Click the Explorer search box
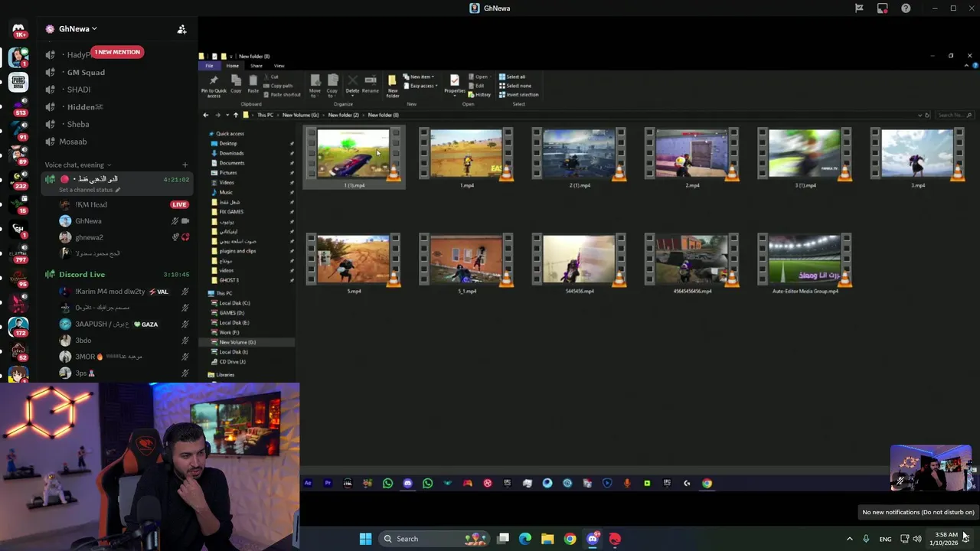The width and height of the screenshot is (980, 551). point(954,115)
